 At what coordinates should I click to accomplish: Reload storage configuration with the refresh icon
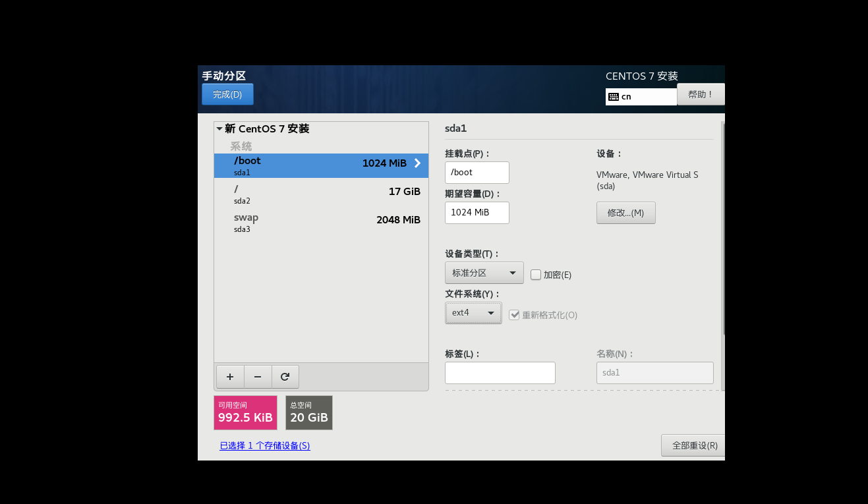[285, 377]
